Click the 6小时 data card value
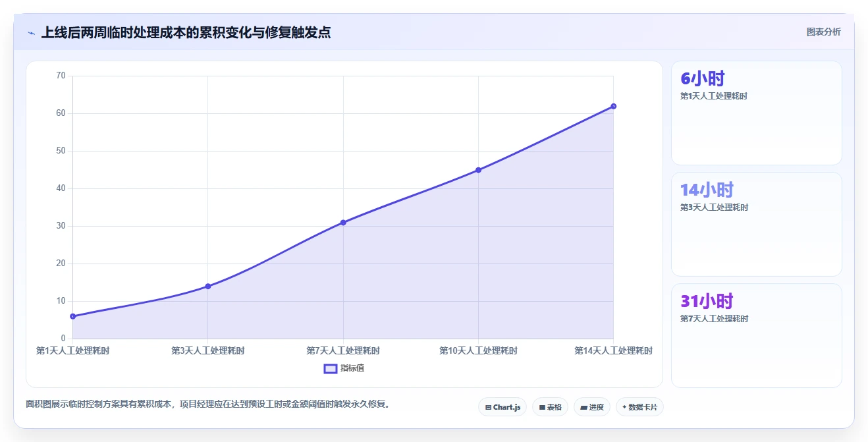The image size is (868, 442). pos(703,78)
